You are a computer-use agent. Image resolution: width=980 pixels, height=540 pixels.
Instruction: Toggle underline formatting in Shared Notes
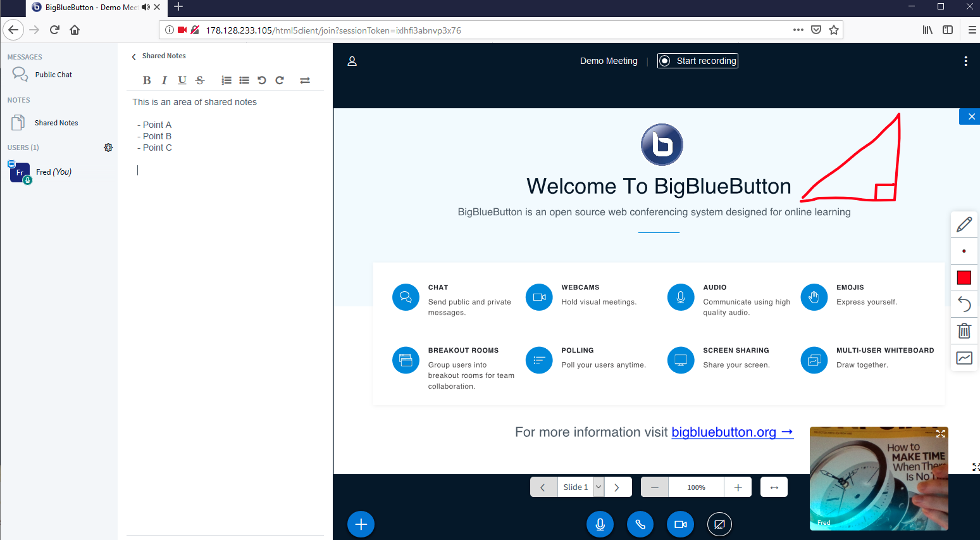tap(182, 80)
